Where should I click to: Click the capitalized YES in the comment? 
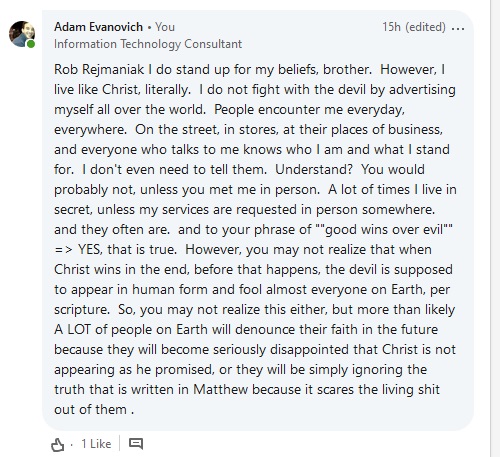pyautogui.click(x=90, y=249)
